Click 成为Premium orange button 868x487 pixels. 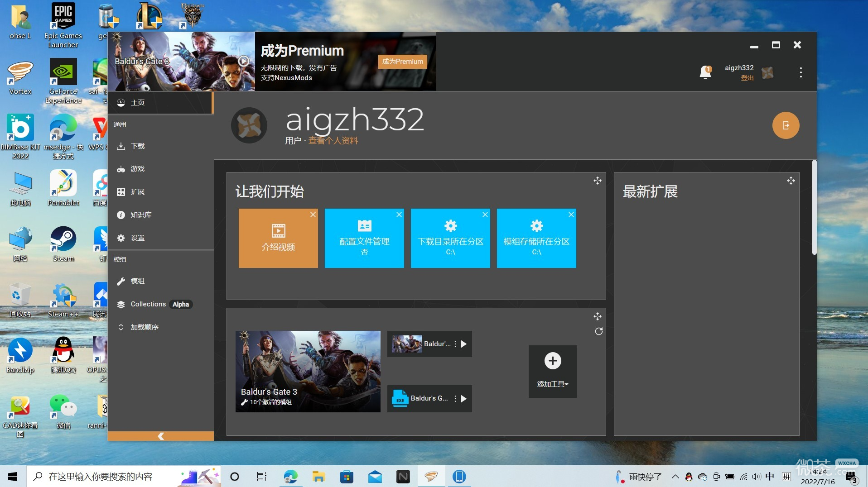click(x=402, y=62)
